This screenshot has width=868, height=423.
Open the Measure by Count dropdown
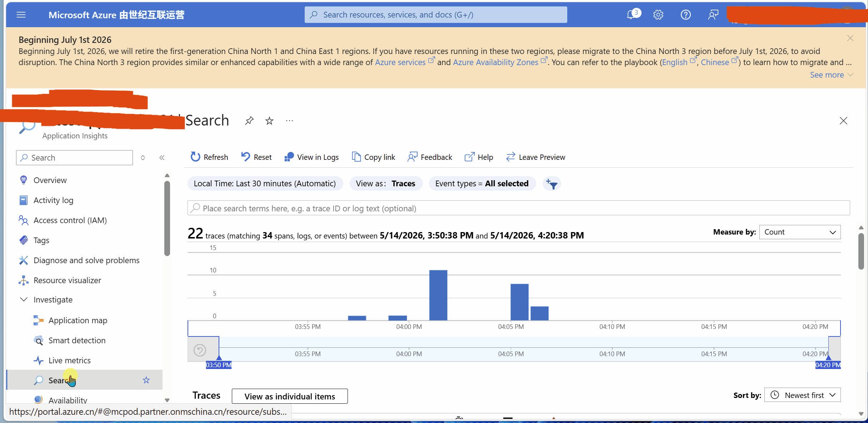[x=800, y=232]
